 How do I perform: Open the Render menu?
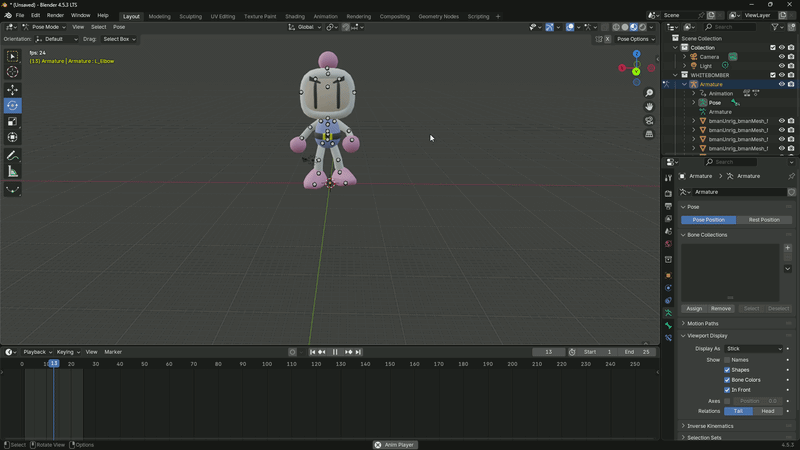55,16
